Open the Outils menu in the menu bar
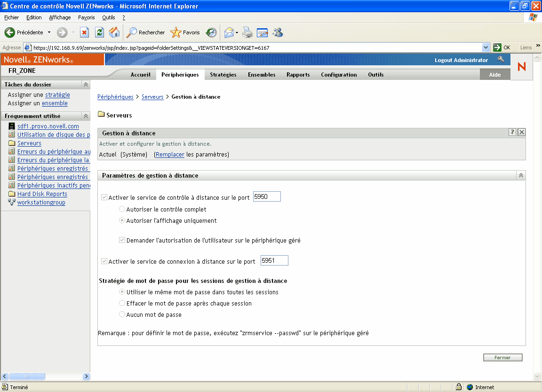Viewport: 542px width, 392px height. click(x=109, y=17)
